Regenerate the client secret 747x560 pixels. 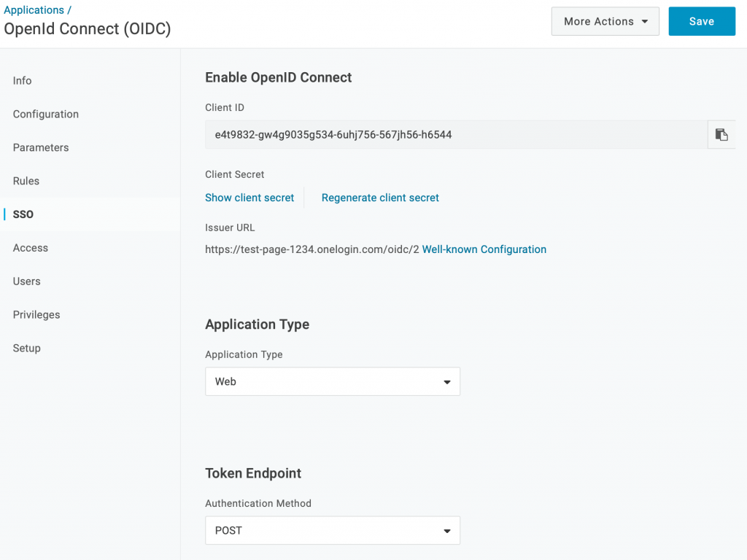pyautogui.click(x=380, y=198)
